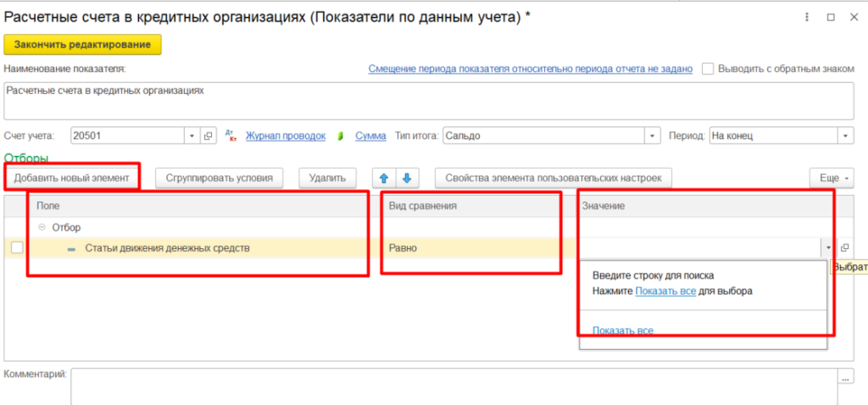The width and height of the screenshot is (868, 405).
Task: Click the Дт/Кт journal entries icon
Action: tap(231, 136)
